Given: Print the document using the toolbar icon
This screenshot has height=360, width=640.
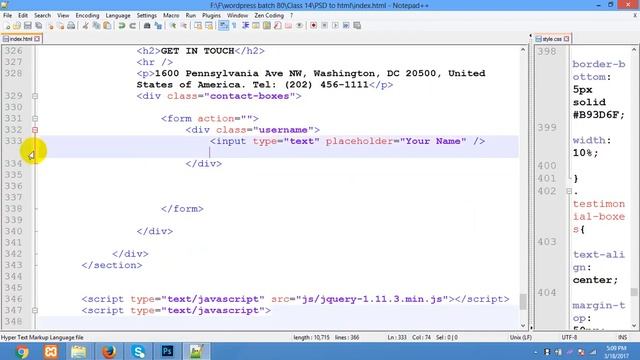Looking at the screenshot, I should coord(71,26).
